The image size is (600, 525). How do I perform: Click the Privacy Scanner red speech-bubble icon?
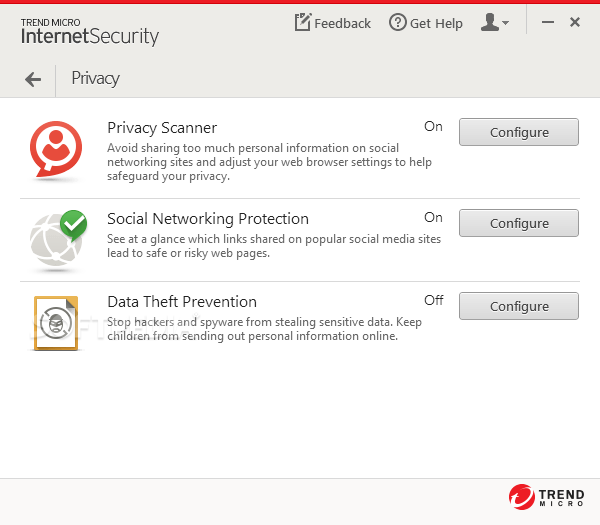pyautogui.click(x=56, y=150)
